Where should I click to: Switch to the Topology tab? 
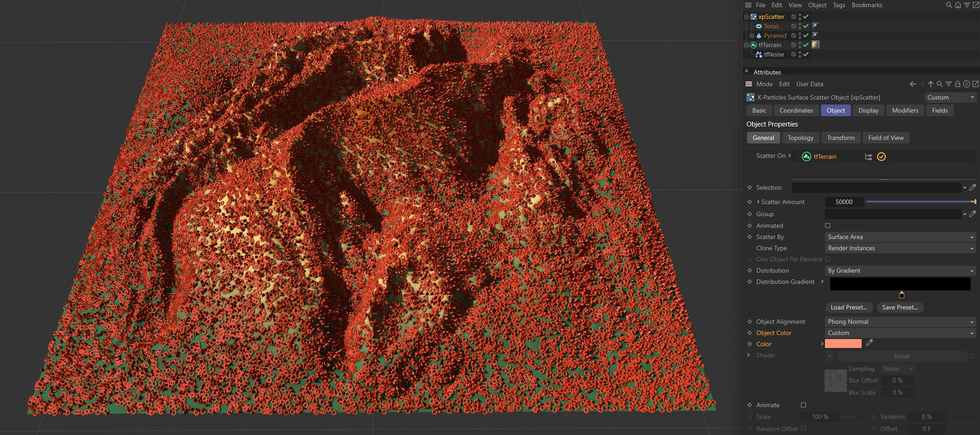800,138
